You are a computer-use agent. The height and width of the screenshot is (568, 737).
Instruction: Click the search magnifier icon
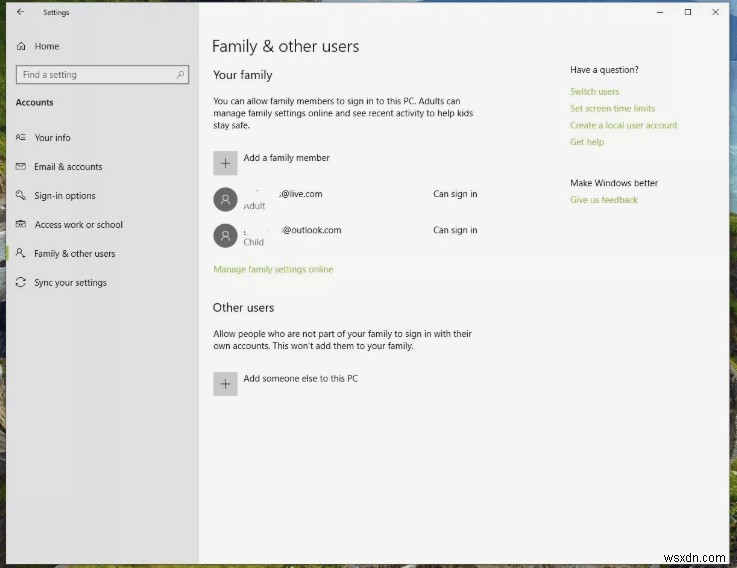(x=181, y=75)
